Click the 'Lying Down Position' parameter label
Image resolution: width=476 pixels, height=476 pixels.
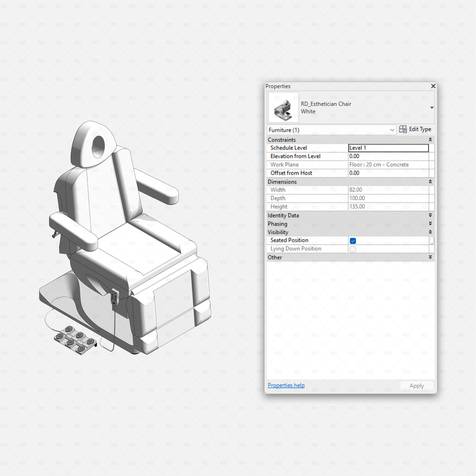(x=296, y=249)
